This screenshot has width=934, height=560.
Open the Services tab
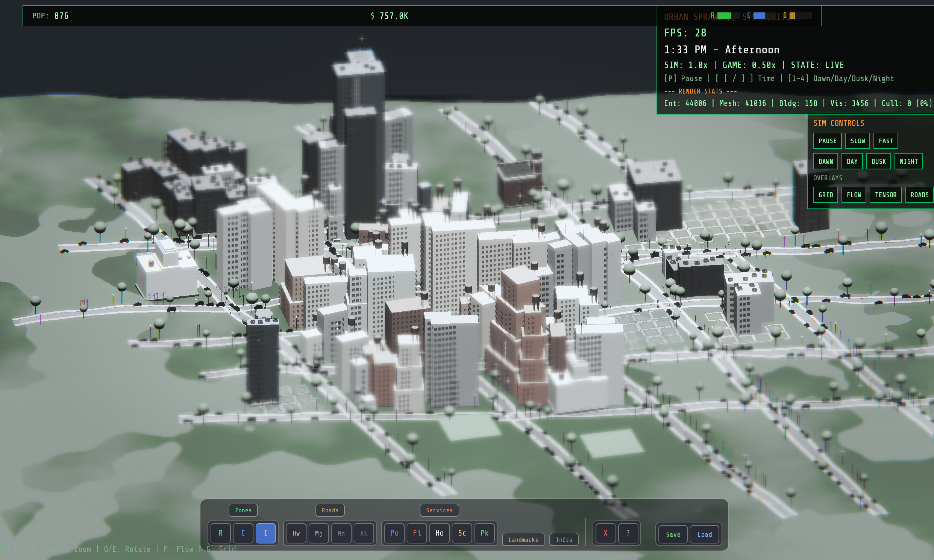(x=439, y=510)
